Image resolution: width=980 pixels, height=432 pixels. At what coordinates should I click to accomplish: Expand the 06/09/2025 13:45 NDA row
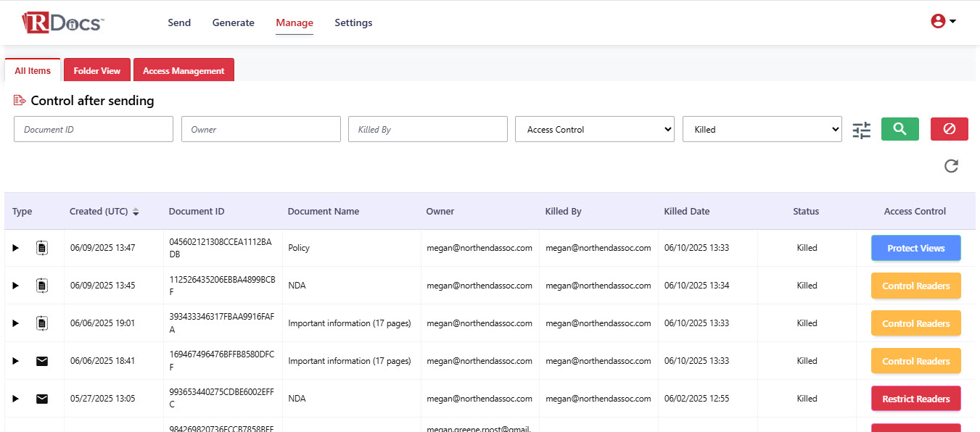(x=15, y=286)
